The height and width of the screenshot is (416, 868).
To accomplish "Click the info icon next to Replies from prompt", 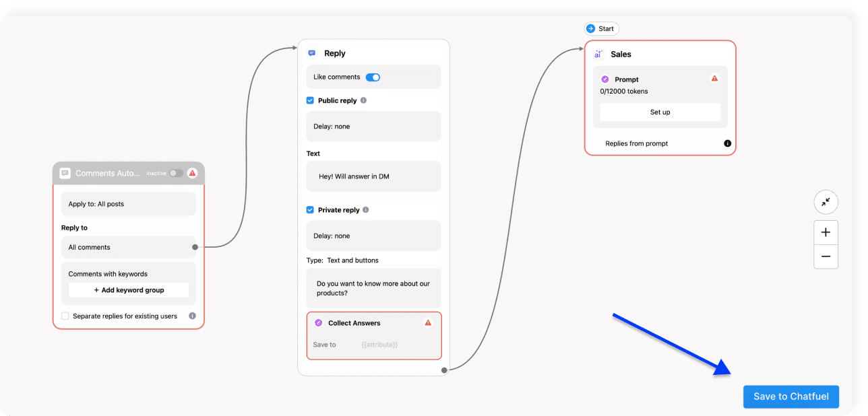I will pos(726,143).
